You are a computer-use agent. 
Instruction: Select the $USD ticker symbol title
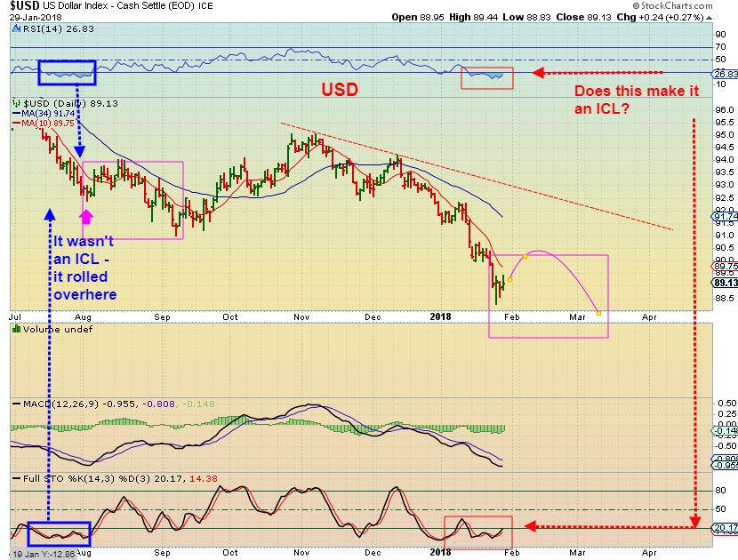coord(26,5)
